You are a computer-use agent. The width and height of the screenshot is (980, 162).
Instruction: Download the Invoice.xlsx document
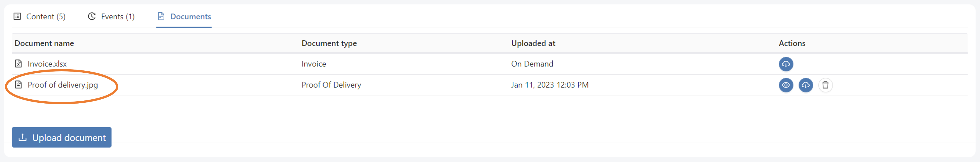pyautogui.click(x=786, y=64)
